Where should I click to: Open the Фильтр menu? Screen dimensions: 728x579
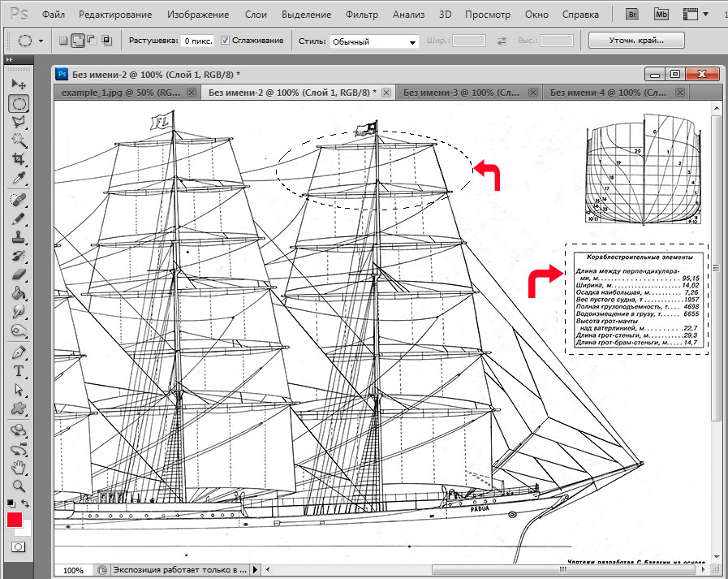(x=361, y=15)
